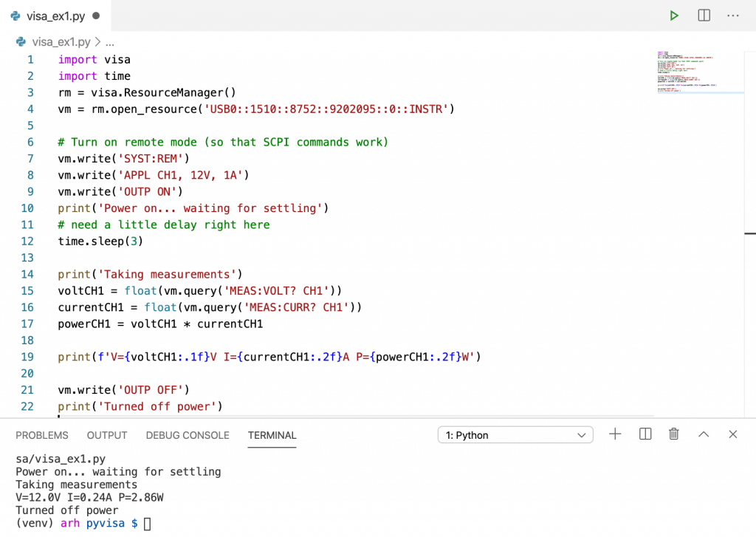Close the bottom panel

[x=733, y=434]
